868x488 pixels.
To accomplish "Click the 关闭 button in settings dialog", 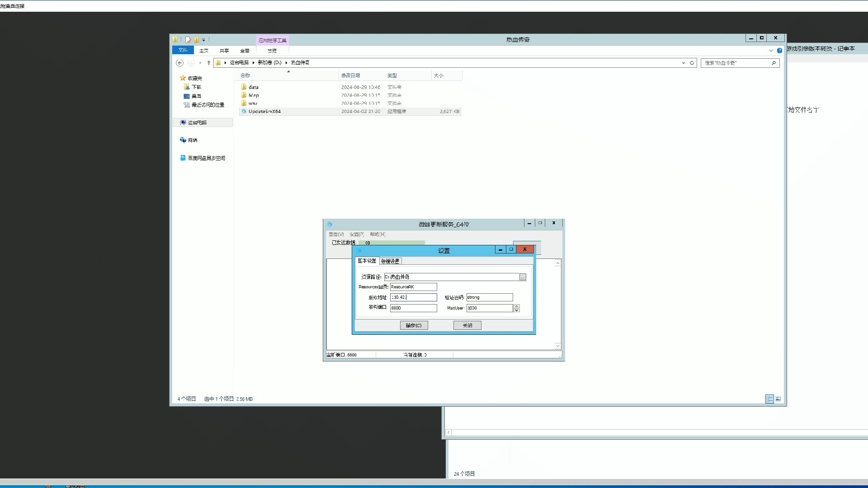I will coord(467,325).
